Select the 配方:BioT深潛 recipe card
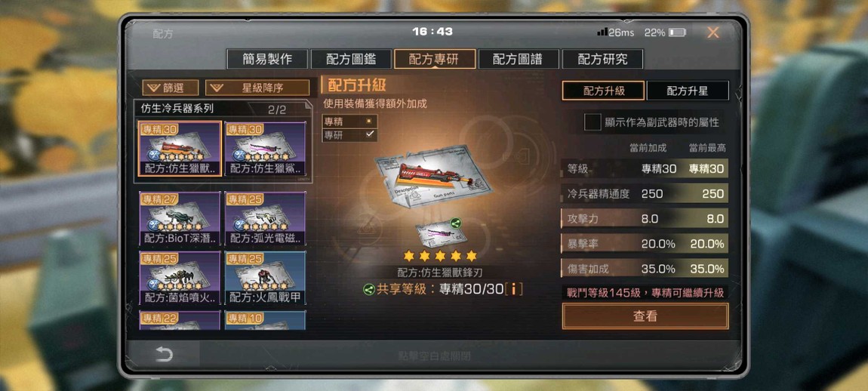 click(x=180, y=218)
